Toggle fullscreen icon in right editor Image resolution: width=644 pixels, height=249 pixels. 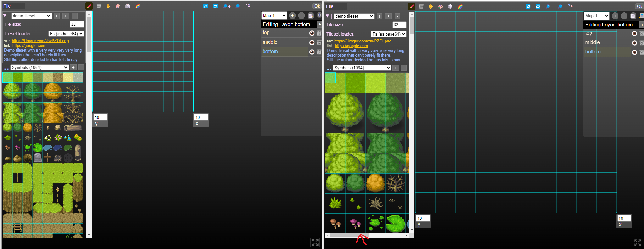tap(638, 242)
